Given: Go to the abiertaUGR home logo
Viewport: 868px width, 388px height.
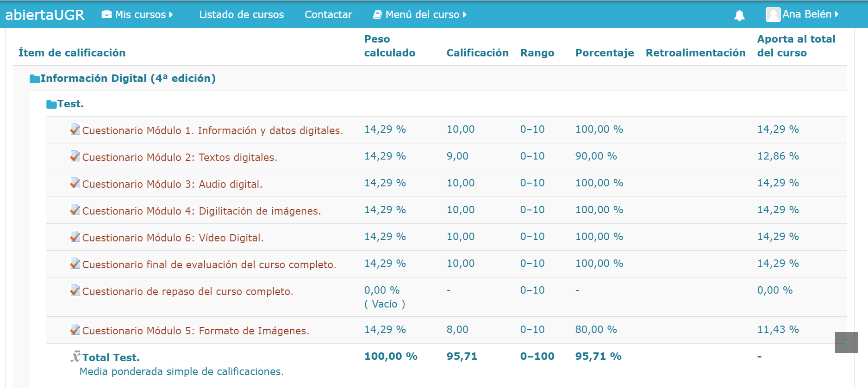Looking at the screenshot, I should (45, 15).
